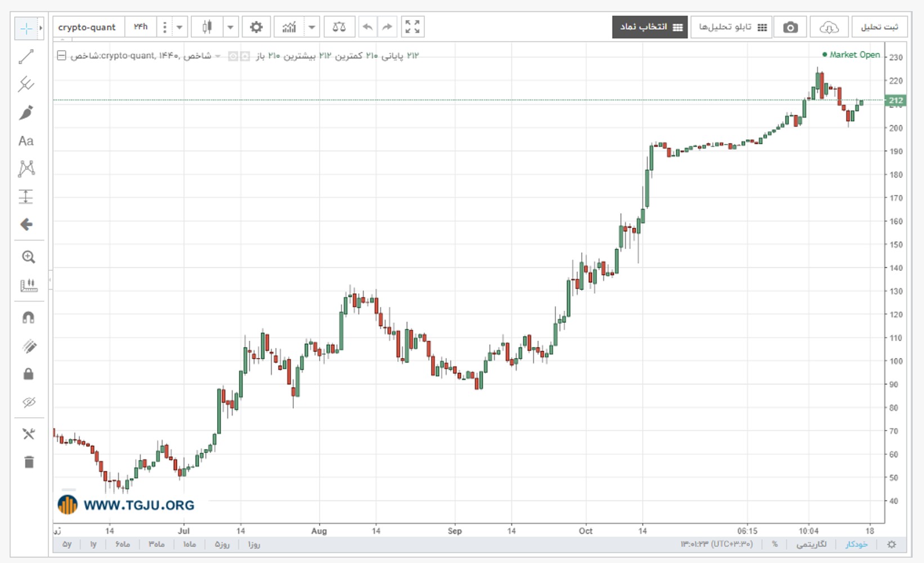The height and width of the screenshot is (563, 924).
Task: Remove drawings with the trash icon
Action: (29, 462)
